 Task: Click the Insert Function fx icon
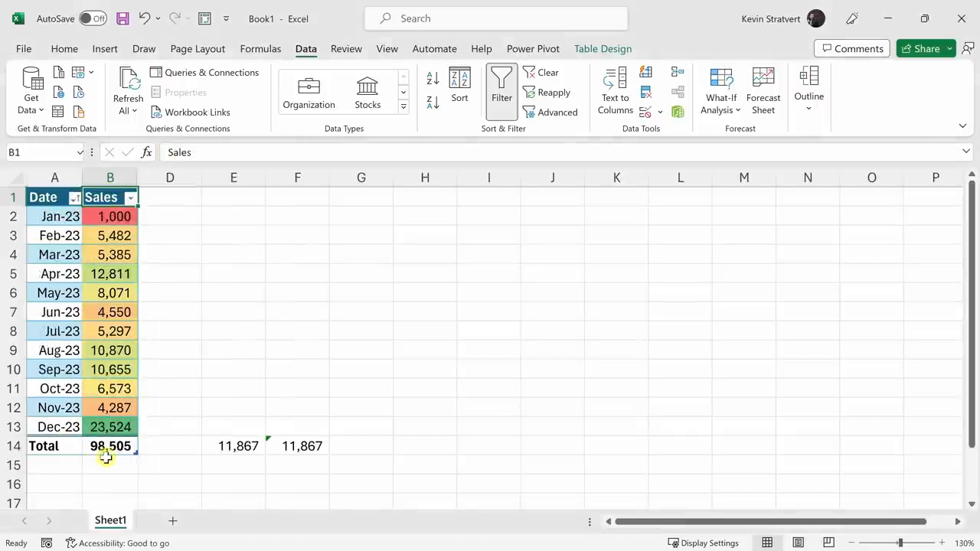pos(146,152)
